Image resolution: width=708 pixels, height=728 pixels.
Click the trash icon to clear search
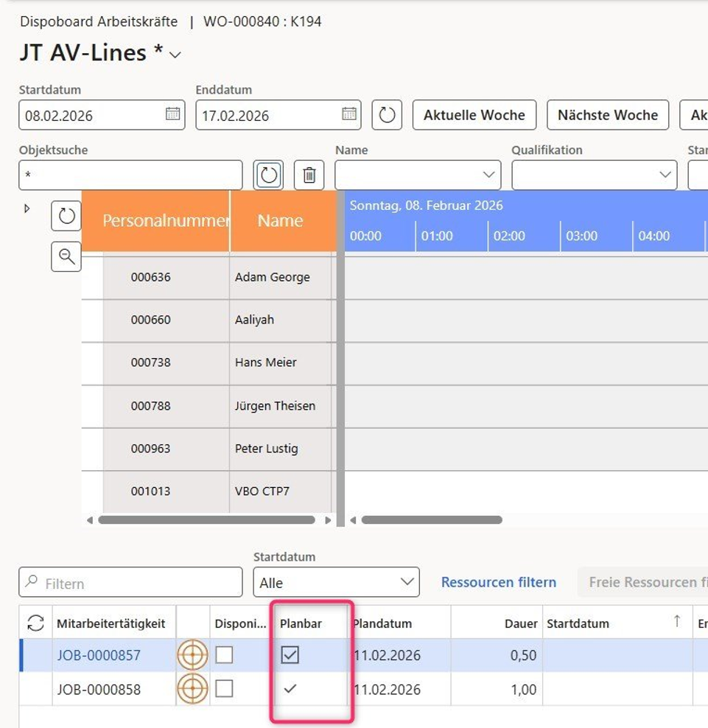(x=309, y=175)
